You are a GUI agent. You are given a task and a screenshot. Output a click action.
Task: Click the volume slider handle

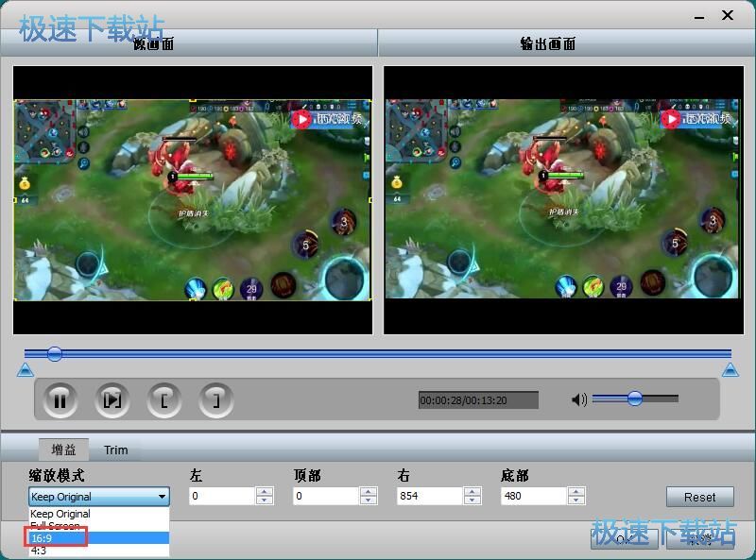click(635, 399)
